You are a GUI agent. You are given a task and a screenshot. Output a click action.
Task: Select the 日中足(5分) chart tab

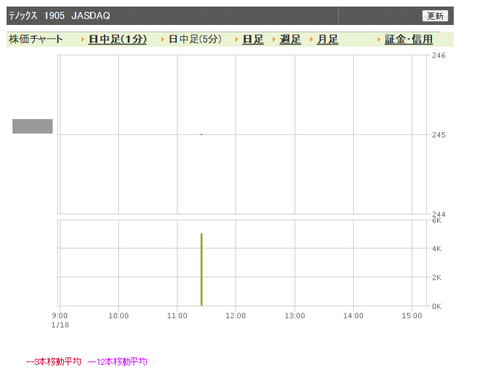[195, 39]
